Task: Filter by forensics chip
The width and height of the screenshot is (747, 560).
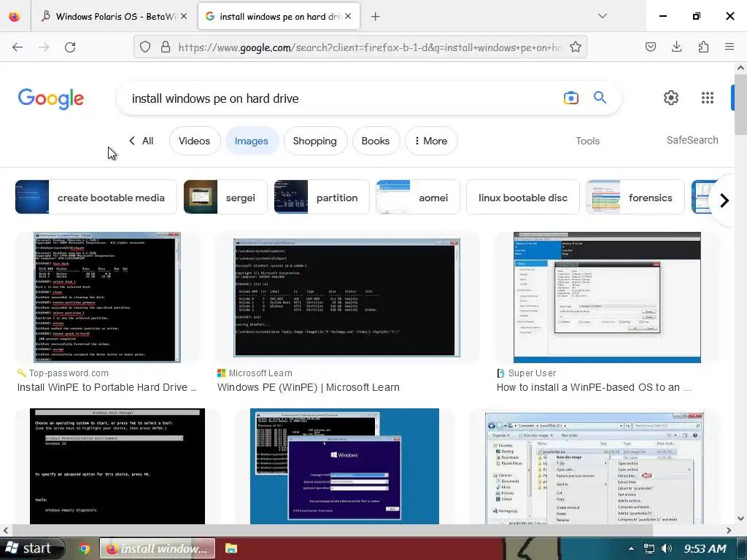Action: point(635,197)
